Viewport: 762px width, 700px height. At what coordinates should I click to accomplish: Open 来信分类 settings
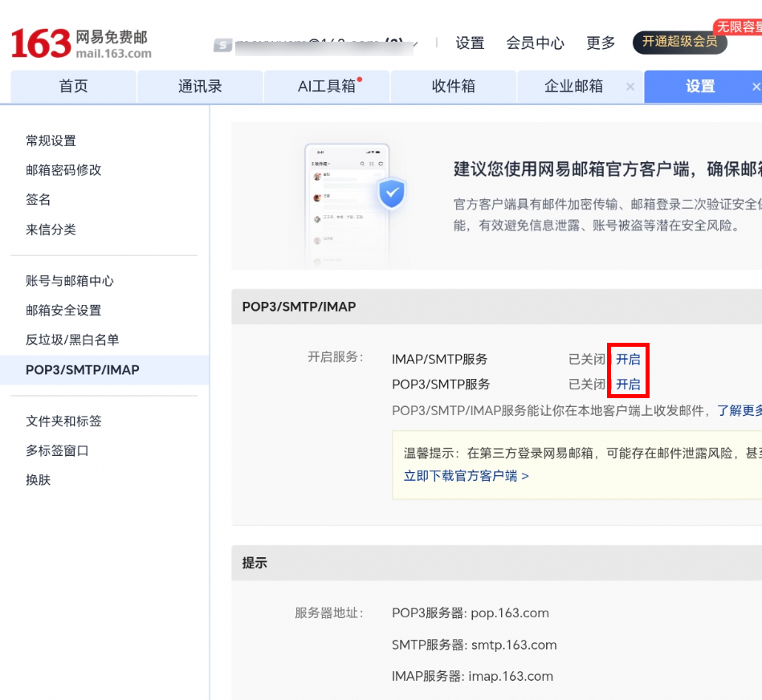tap(51, 230)
